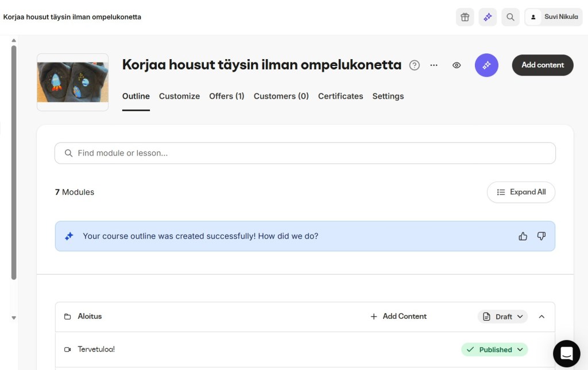The height and width of the screenshot is (370, 588).
Task: Go to the Certificates tab
Action: [341, 96]
